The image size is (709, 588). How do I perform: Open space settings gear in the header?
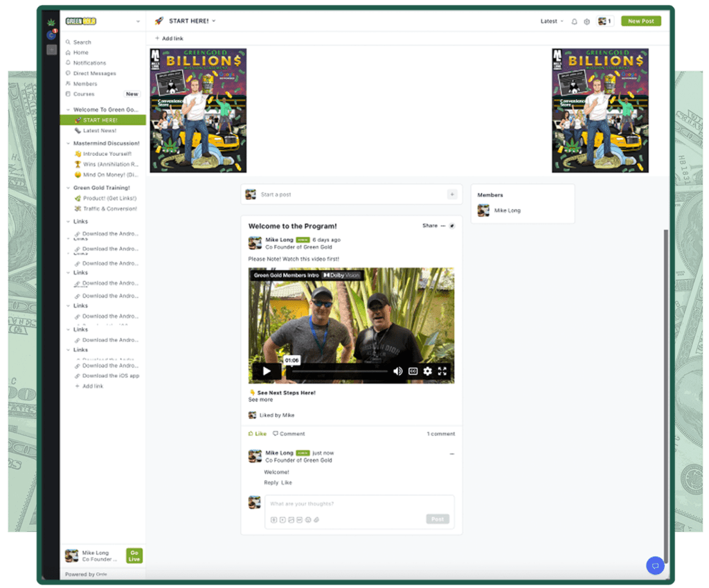(586, 21)
